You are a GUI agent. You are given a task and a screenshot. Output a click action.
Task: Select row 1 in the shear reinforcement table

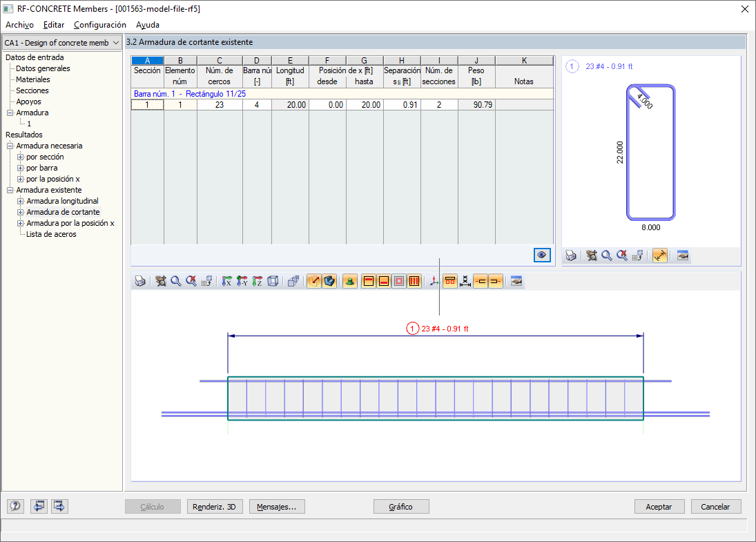(x=147, y=105)
